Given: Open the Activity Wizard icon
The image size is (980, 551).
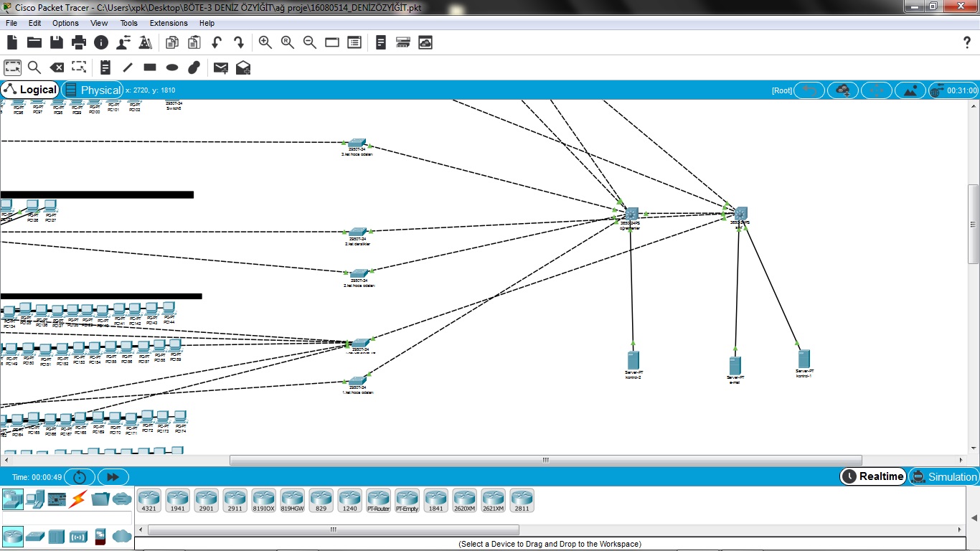Looking at the screenshot, I should 145,42.
